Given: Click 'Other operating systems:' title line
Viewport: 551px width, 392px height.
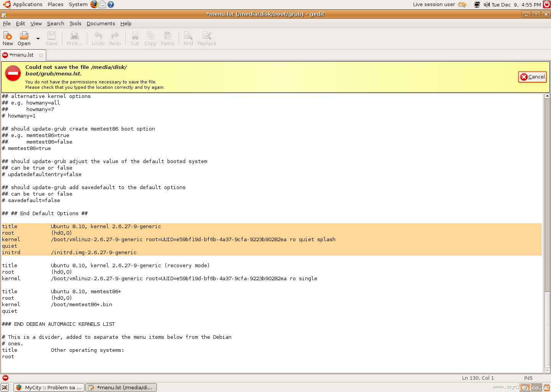Looking at the screenshot, I should (x=63, y=350).
